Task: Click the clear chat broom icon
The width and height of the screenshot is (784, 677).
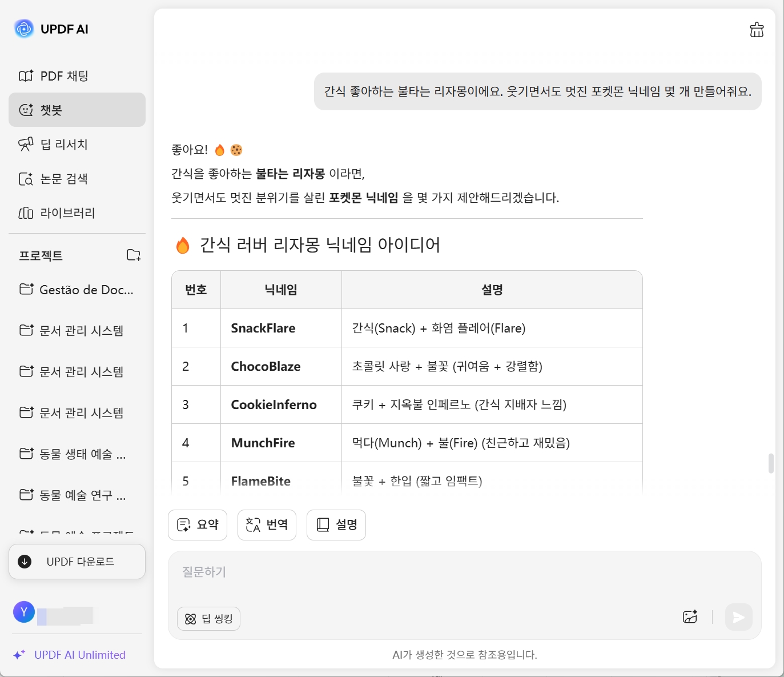Action: click(757, 30)
